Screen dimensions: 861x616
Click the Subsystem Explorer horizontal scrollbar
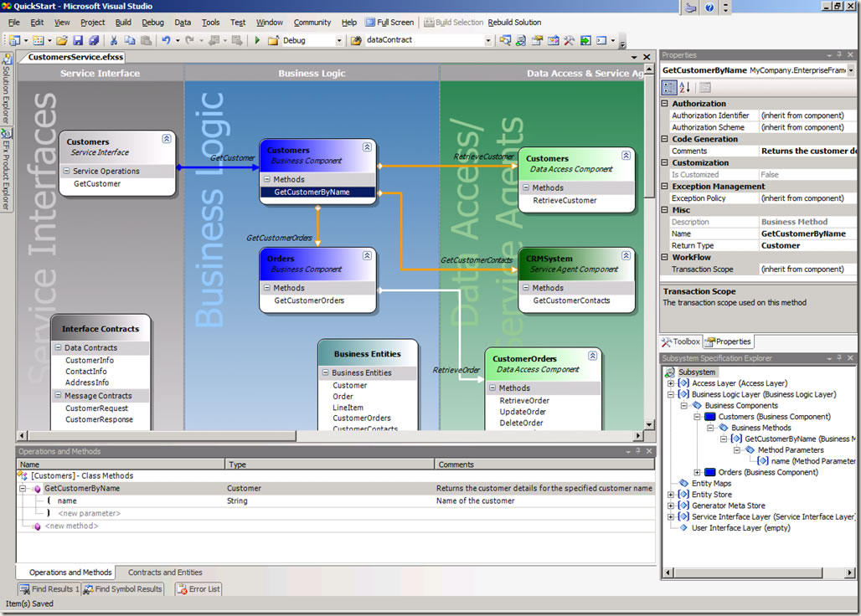coord(748,572)
